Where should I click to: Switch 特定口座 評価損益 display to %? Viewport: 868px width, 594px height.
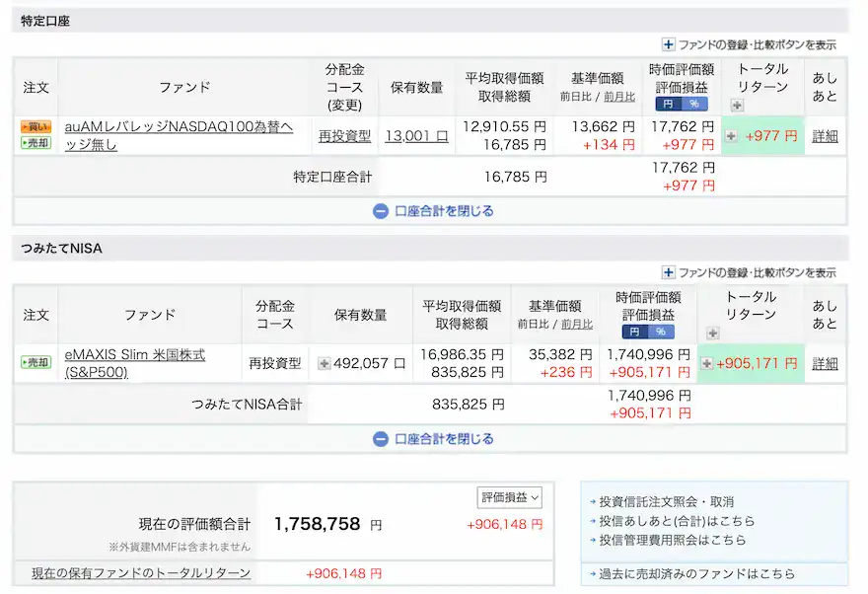693,104
